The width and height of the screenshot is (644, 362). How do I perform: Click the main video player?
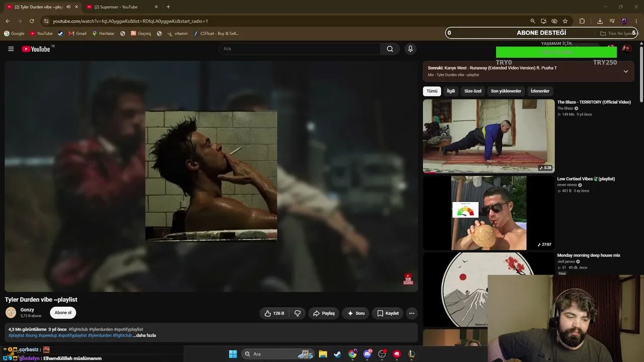[211, 176]
